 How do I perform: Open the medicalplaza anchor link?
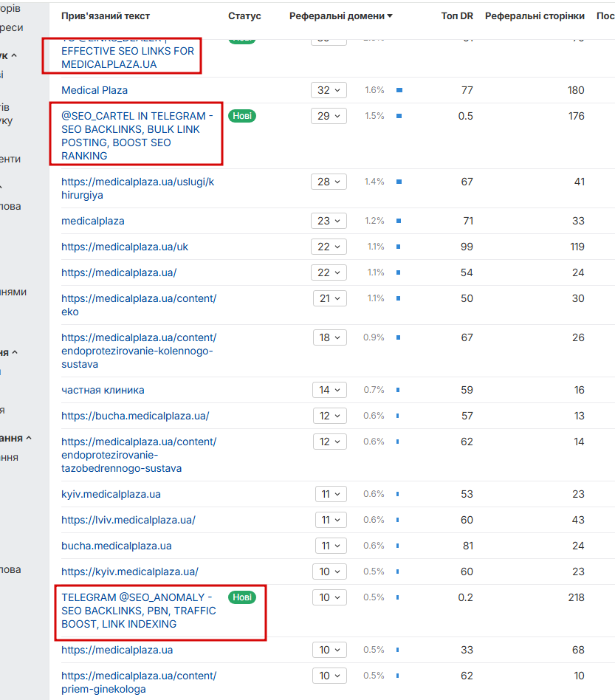coord(93,221)
